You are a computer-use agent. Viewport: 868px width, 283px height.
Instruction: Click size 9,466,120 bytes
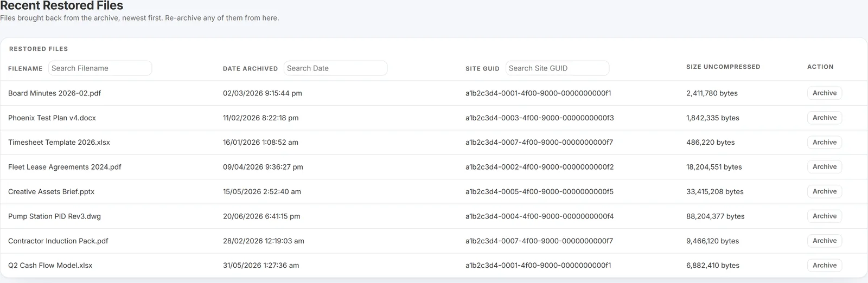(x=713, y=241)
